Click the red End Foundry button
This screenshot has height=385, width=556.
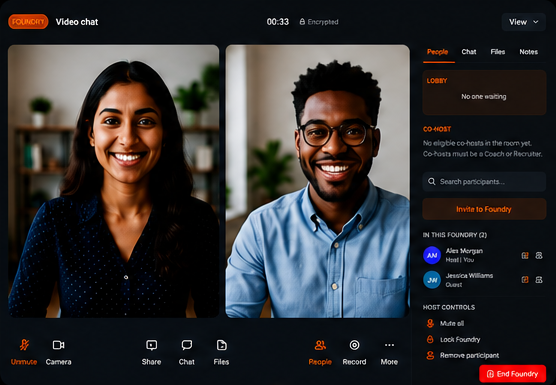point(513,374)
